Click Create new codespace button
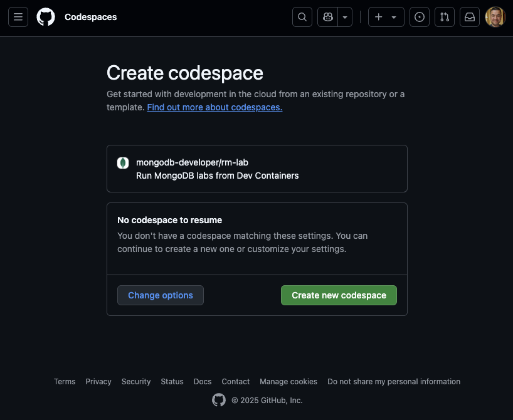This screenshot has width=513, height=420. (x=339, y=295)
